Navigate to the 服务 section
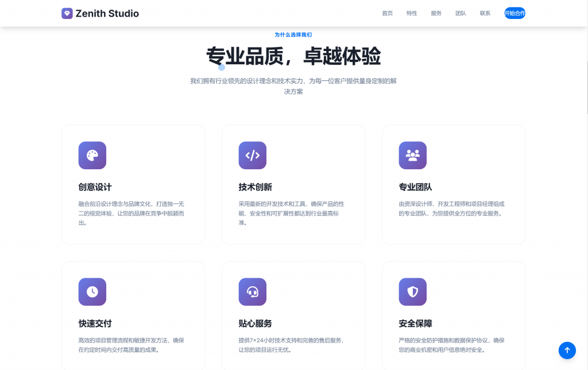This screenshot has height=370, width=588. coord(436,13)
